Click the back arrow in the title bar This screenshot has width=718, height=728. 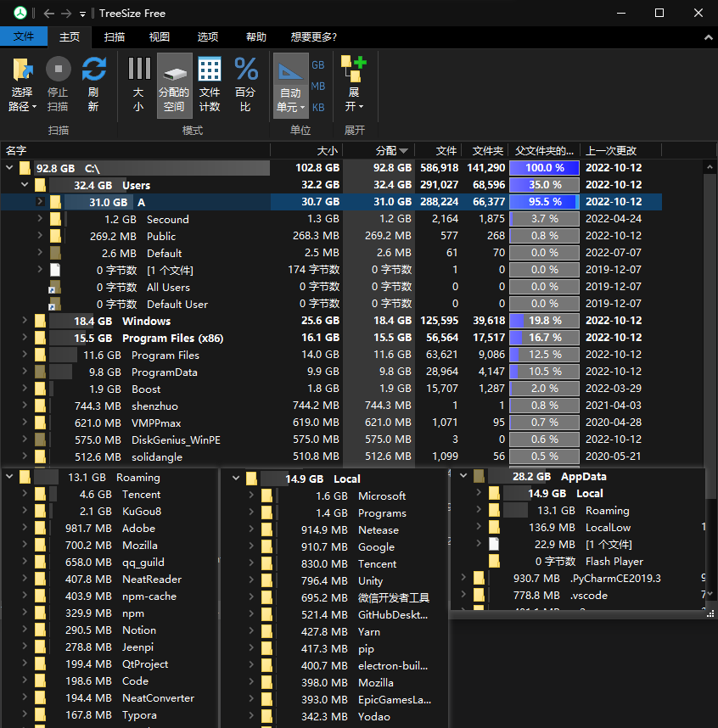[x=48, y=14]
